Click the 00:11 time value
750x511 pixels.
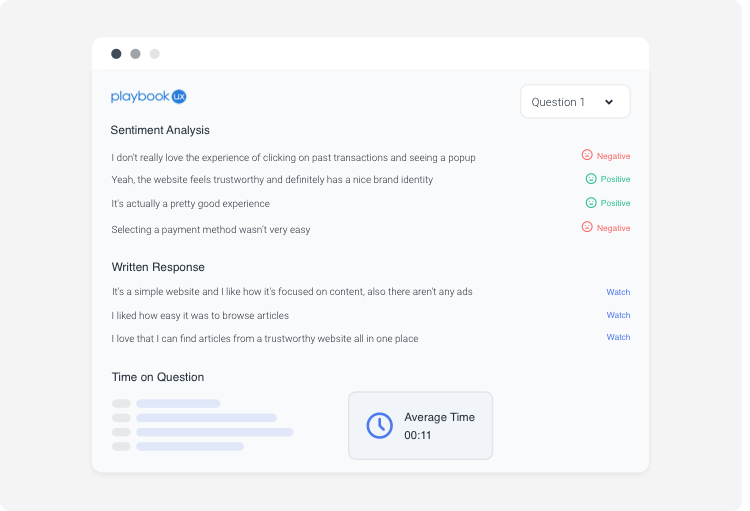(418, 435)
